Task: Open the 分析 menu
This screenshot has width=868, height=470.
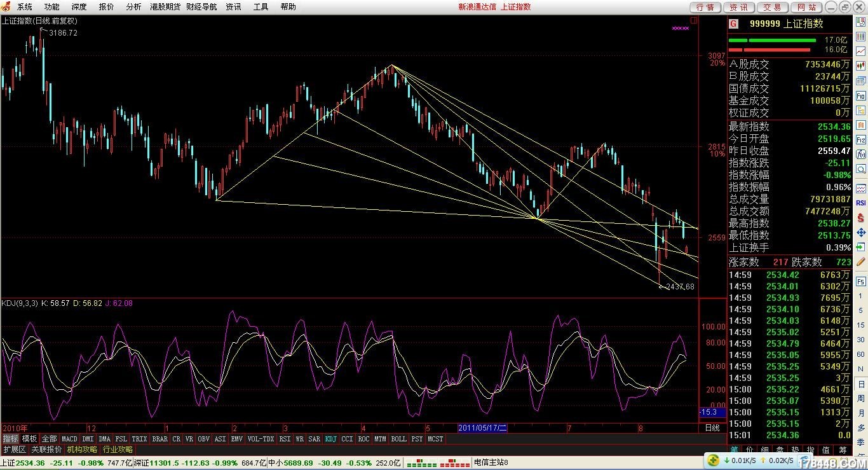Action: click(x=133, y=7)
